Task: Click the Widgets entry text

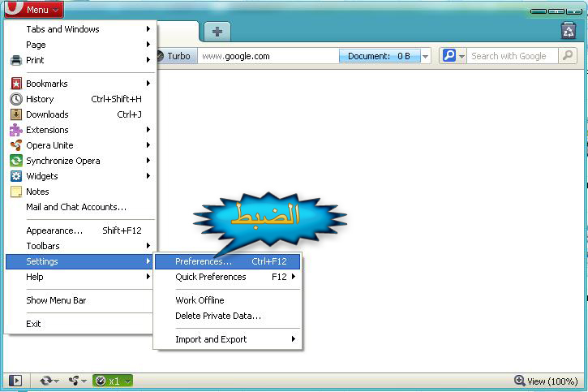Action: coord(42,176)
